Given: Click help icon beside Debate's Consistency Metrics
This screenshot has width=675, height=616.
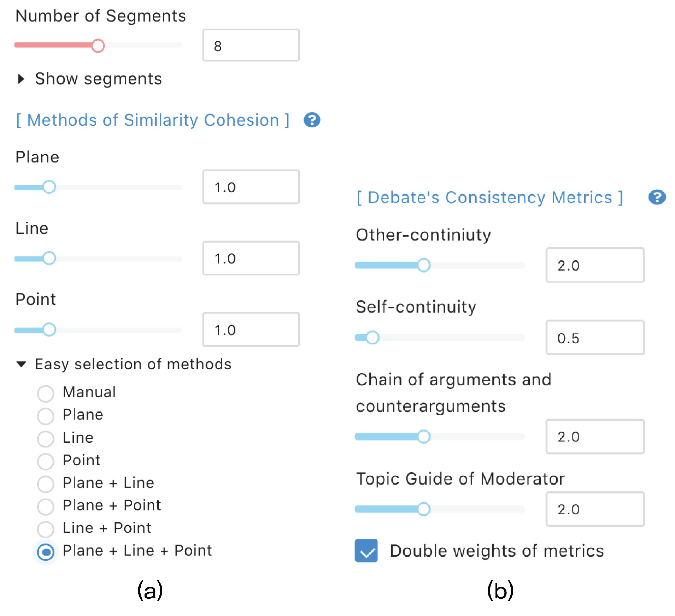Looking at the screenshot, I should (657, 197).
